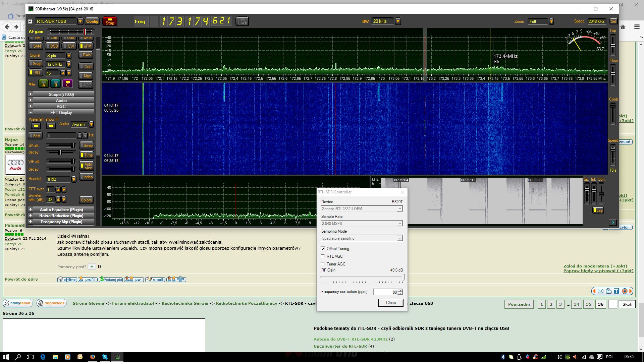Screen dimensions: 644x362
Task: Expand the Audio Equalizer (Plugin) section
Action: (61, 210)
